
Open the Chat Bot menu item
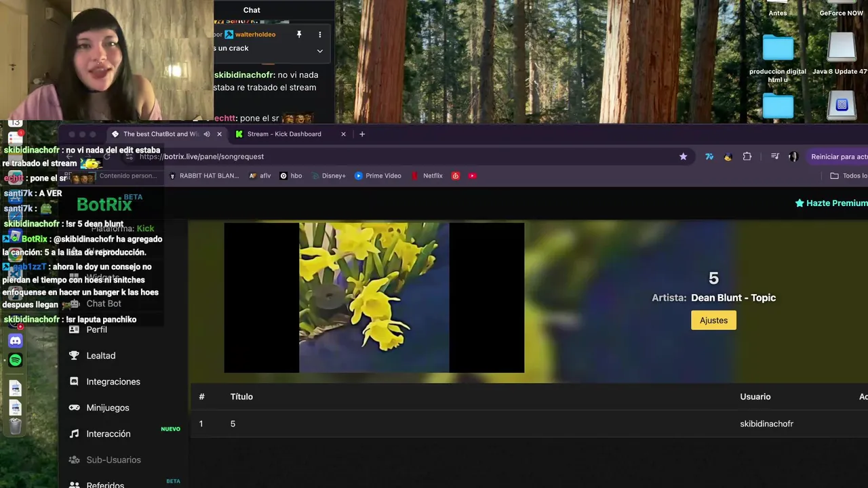click(104, 304)
